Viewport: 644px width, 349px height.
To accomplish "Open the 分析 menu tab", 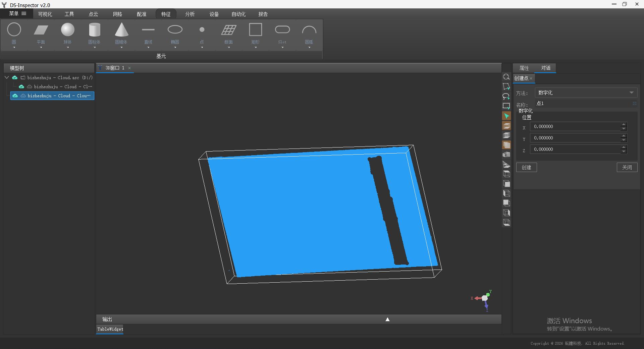I will (190, 14).
